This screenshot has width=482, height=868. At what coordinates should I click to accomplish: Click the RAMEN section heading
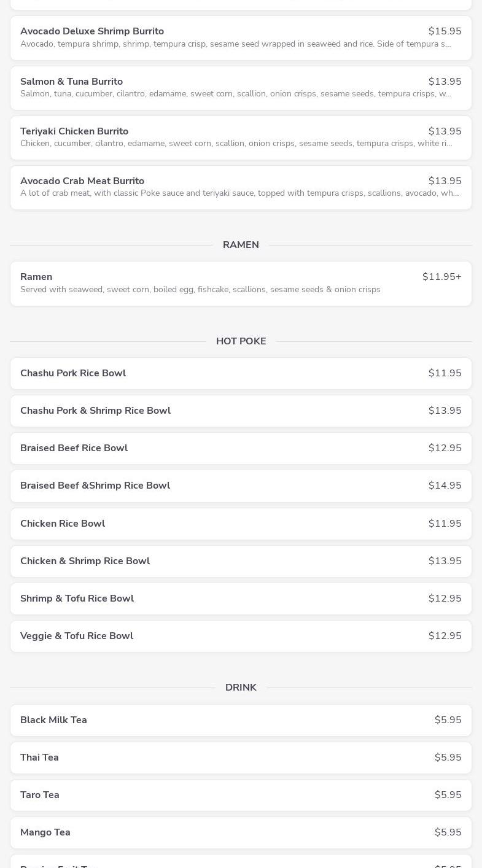[x=241, y=245]
